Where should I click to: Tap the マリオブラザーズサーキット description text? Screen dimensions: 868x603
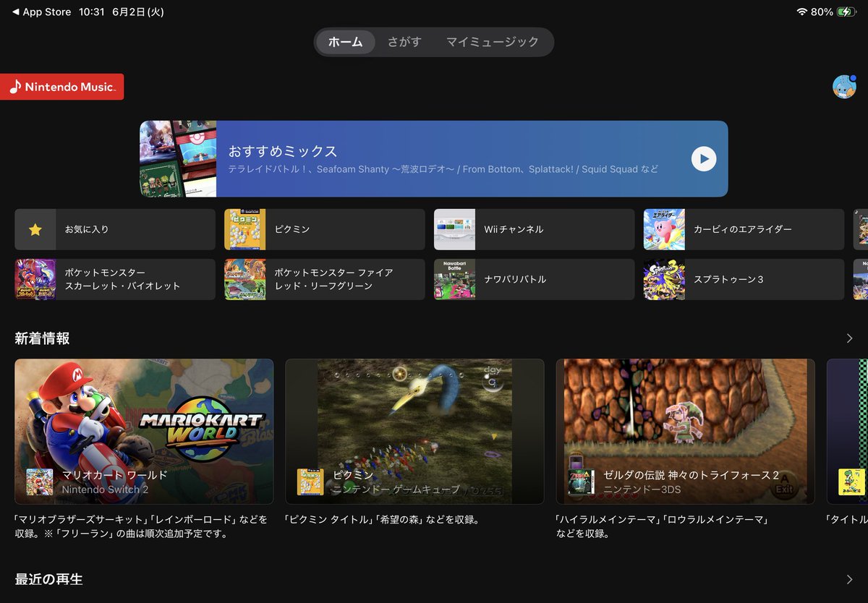[141, 526]
